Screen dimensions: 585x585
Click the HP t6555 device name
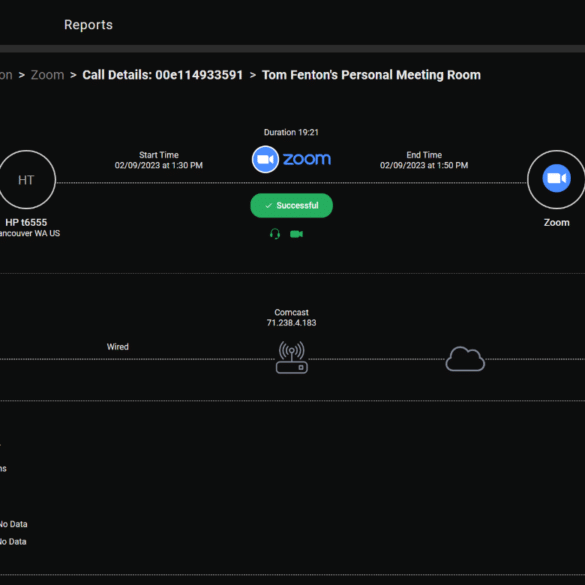tap(26, 222)
